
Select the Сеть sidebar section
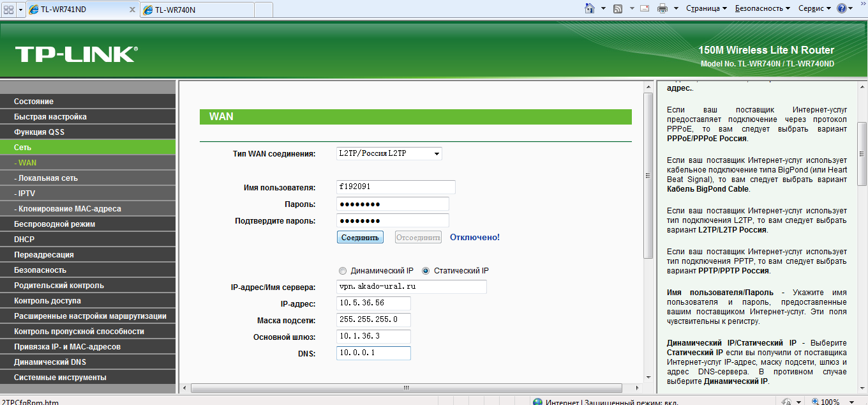(x=88, y=148)
